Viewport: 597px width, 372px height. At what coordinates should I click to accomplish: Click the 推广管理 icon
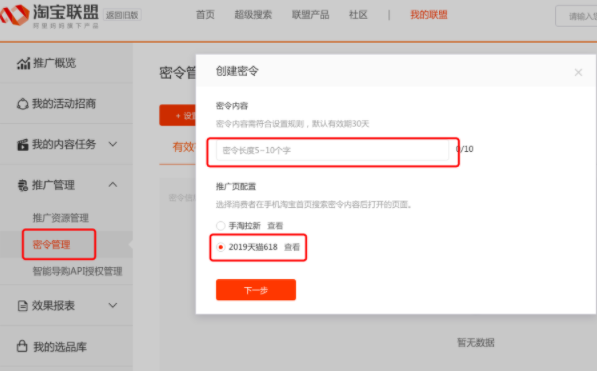click(x=22, y=185)
